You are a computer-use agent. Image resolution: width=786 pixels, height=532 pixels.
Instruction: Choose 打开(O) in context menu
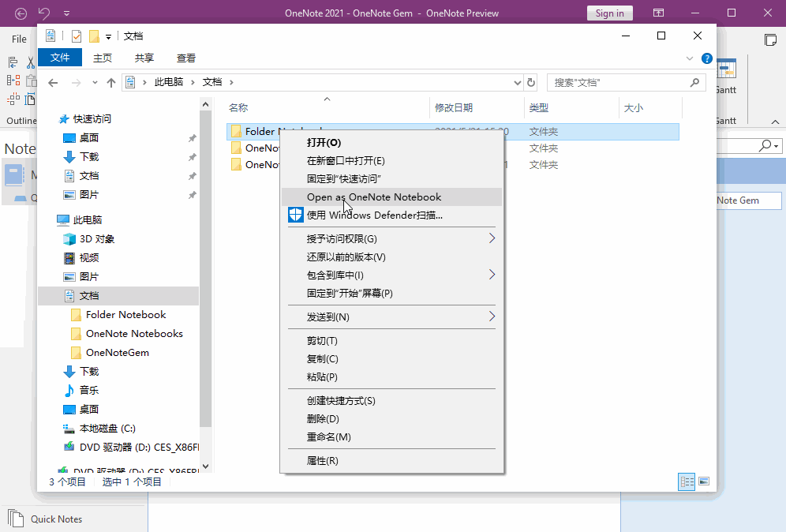[392, 142]
